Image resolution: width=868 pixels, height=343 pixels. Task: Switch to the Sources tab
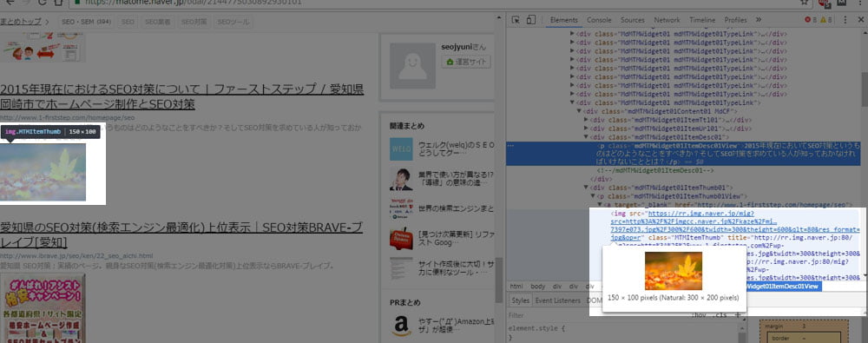(632, 20)
